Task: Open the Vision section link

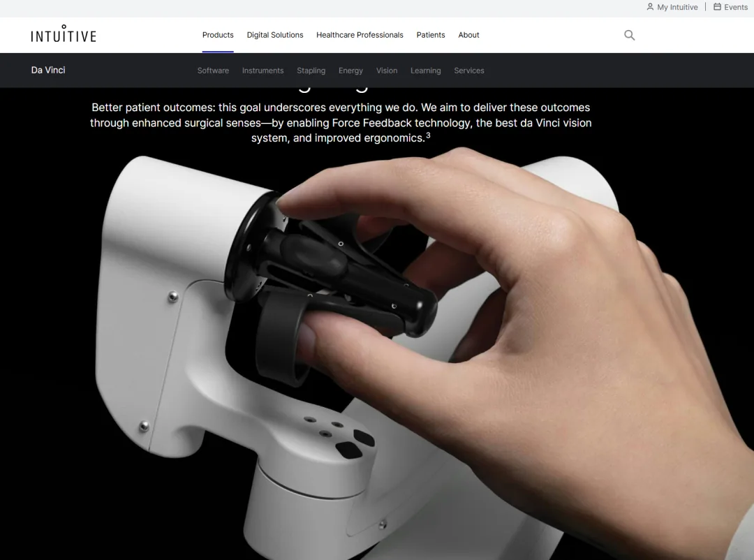Action: 387,71
